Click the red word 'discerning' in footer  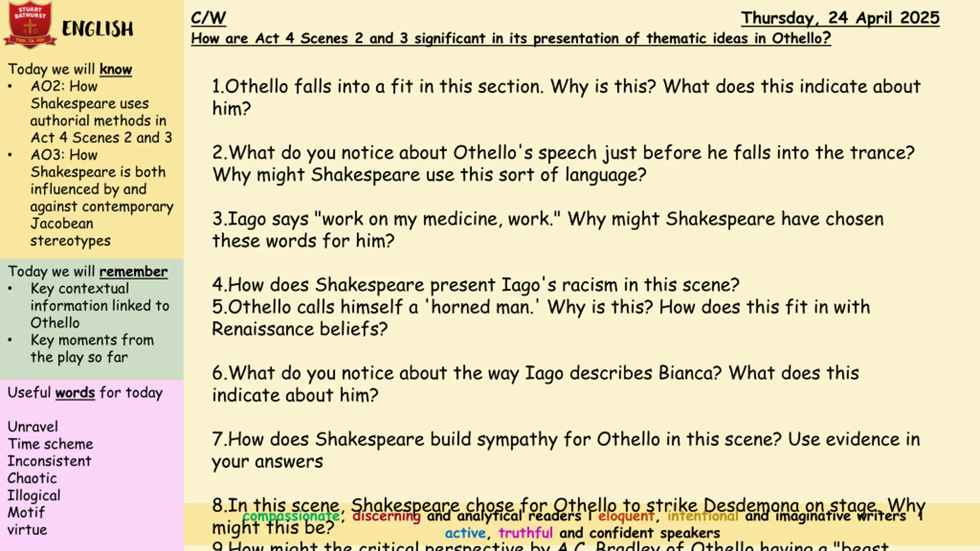[387, 516]
